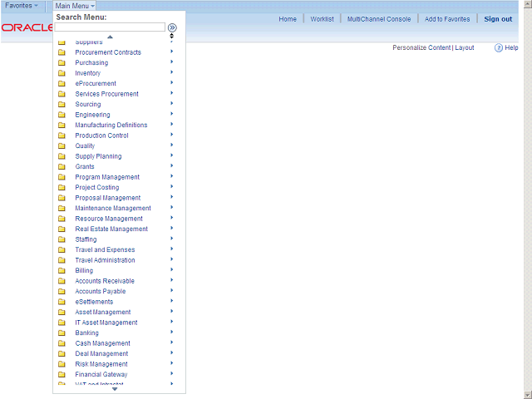Click the page scrollbar up arrow
This screenshot has width=532, height=399.
click(x=528, y=4)
